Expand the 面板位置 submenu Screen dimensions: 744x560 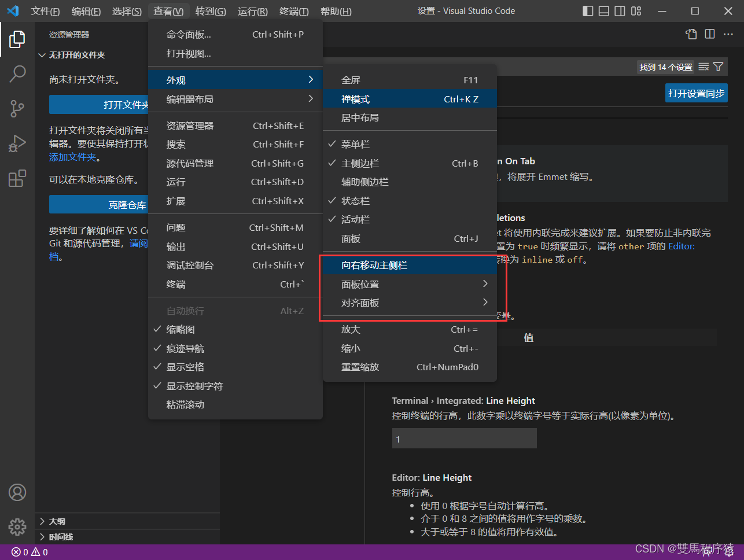pos(410,285)
